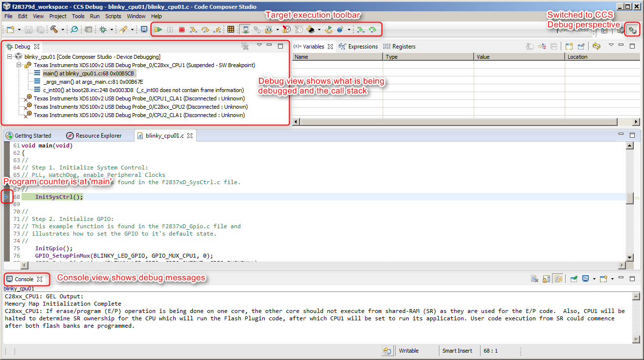This screenshot has height=360, width=644.
Task: Click the CCS Debug perspective icon
Action: click(633, 30)
